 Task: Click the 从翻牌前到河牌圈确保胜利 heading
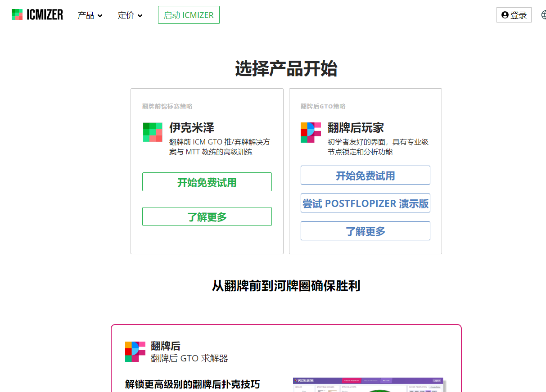(x=286, y=285)
